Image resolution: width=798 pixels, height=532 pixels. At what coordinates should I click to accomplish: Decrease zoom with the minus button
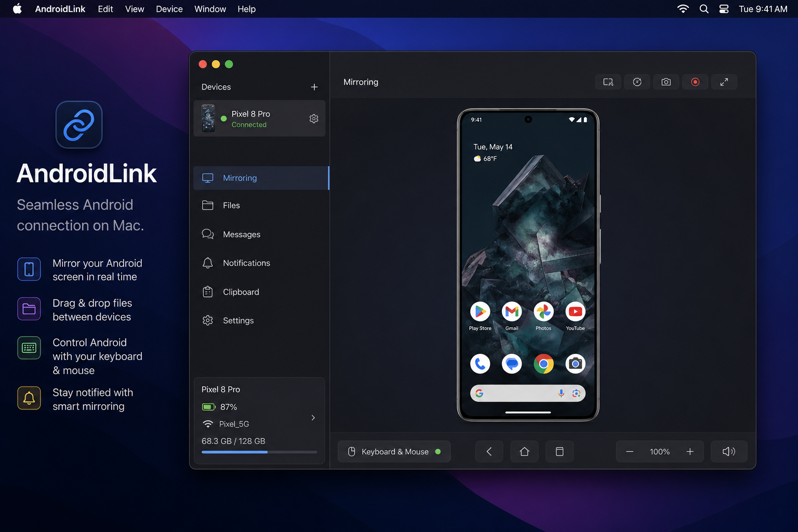pos(630,451)
